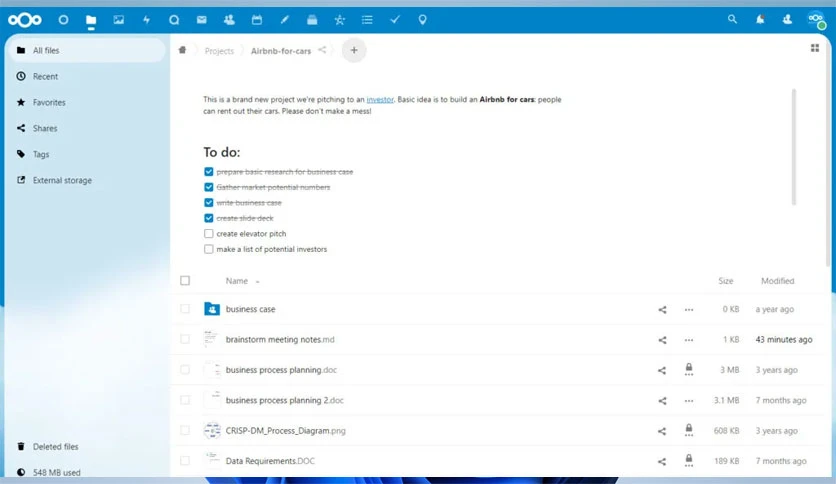Open more actions for business case
The height and width of the screenshot is (484, 836).
[689, 310]
